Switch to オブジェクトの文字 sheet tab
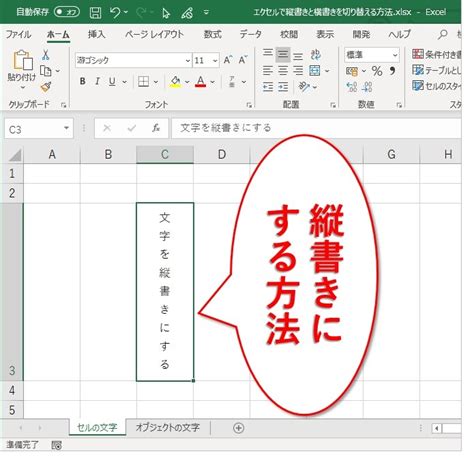Image resolution: width=474 pixels, height=458 pixels. click(168, 428)
